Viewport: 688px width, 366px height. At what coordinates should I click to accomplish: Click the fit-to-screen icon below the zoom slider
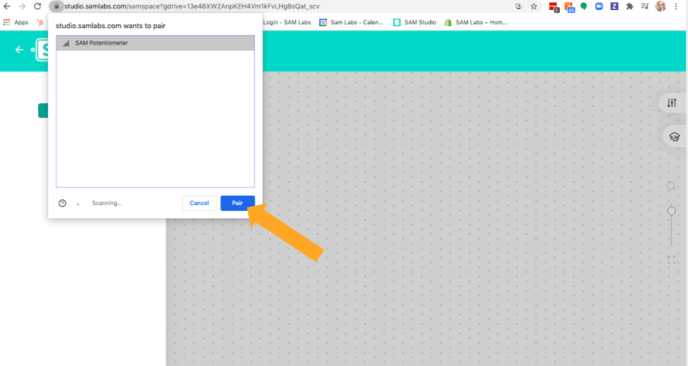click(x=671, y=259)
